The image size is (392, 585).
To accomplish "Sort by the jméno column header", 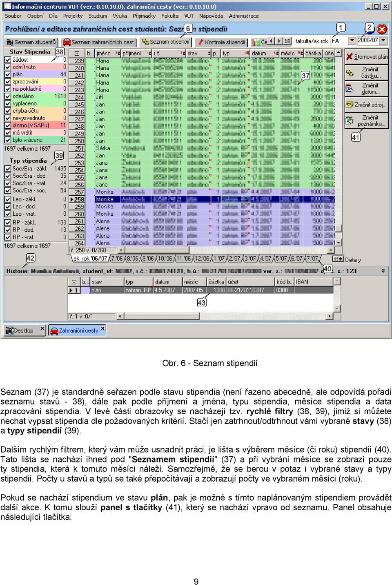I will (x=107, y=54).
